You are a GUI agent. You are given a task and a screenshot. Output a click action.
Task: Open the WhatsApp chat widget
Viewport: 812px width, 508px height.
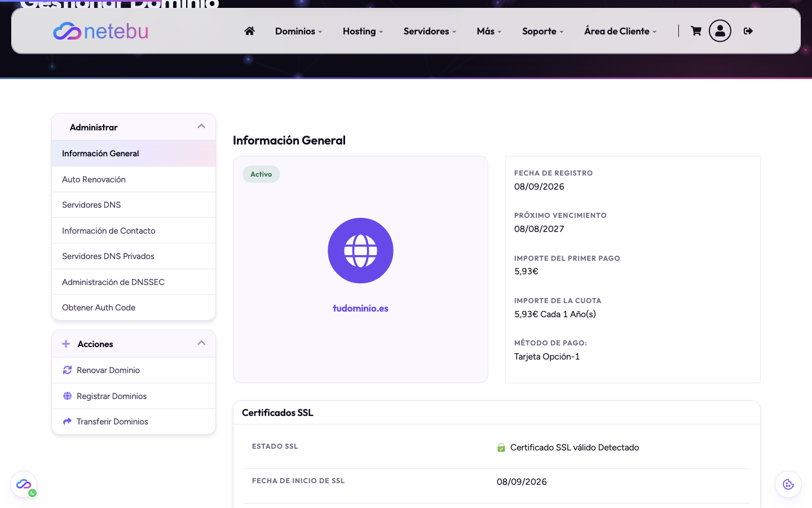click(x=24, y=485)
